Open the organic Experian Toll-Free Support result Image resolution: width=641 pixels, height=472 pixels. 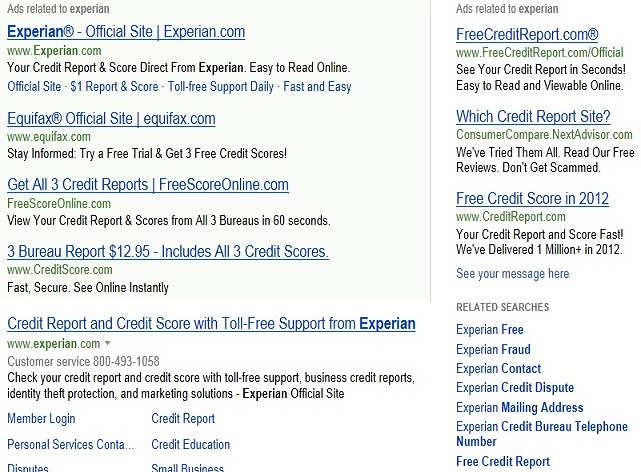211,323
